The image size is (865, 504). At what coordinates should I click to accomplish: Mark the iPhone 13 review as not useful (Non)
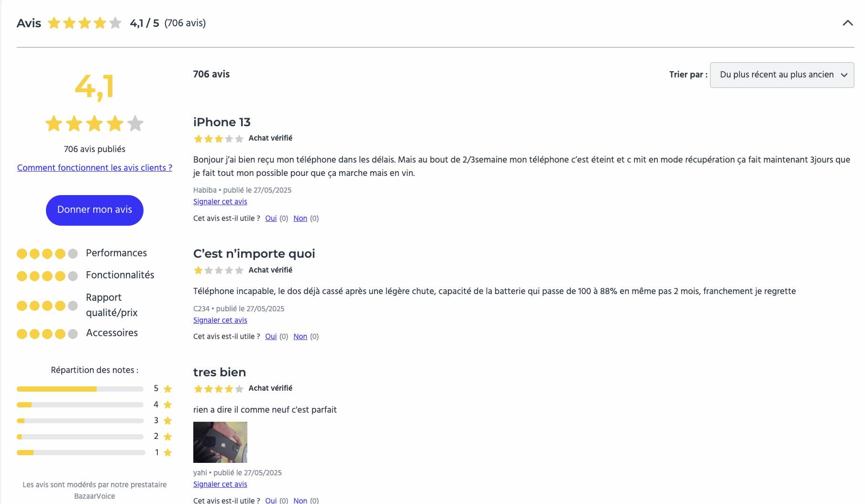pyautogui.click(x=300, y=219)
